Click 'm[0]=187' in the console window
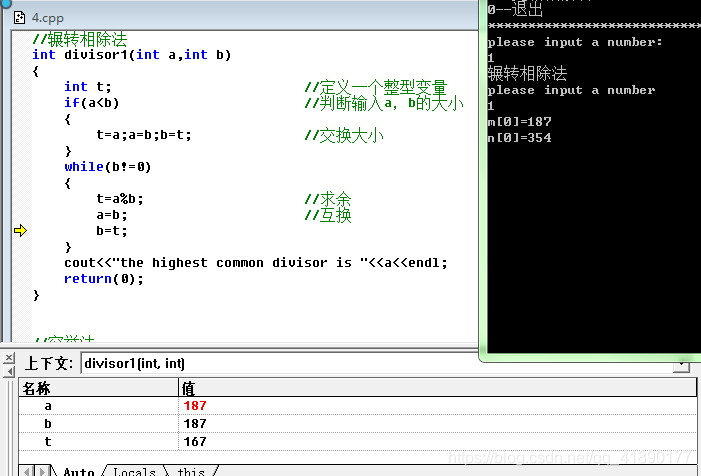The height and width of the screenshot is (476, 701). click(519, 122)
